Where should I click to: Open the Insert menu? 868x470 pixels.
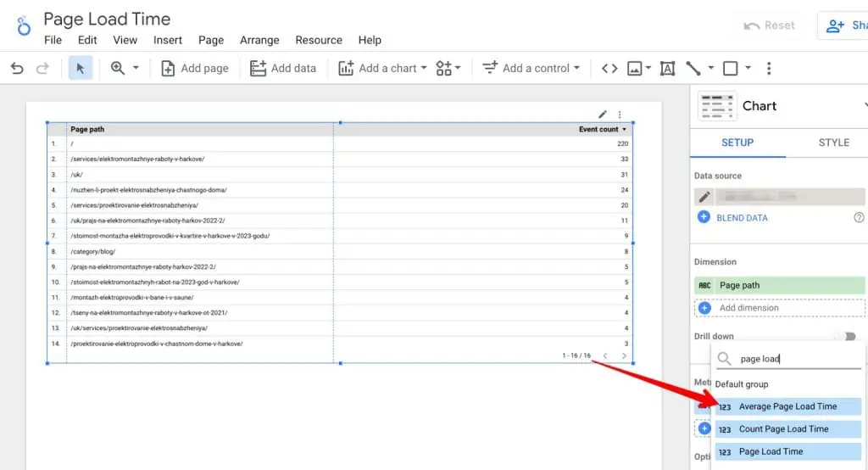click(x=168, y=40)
